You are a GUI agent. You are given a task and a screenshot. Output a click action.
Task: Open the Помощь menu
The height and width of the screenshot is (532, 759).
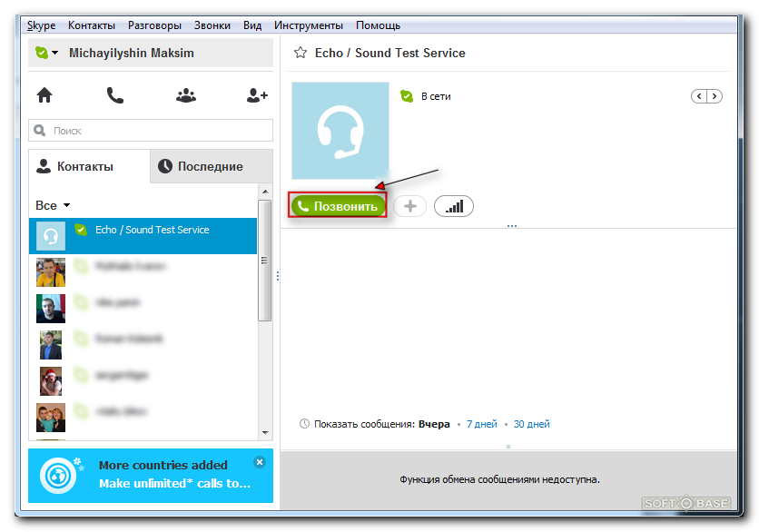[x=378, y=25]
